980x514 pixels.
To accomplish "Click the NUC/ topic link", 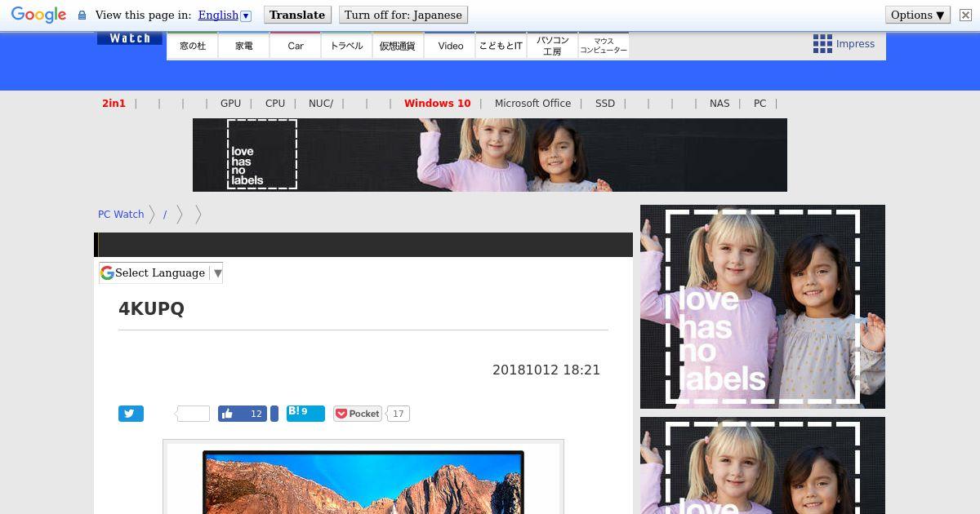I will [321, 104].
